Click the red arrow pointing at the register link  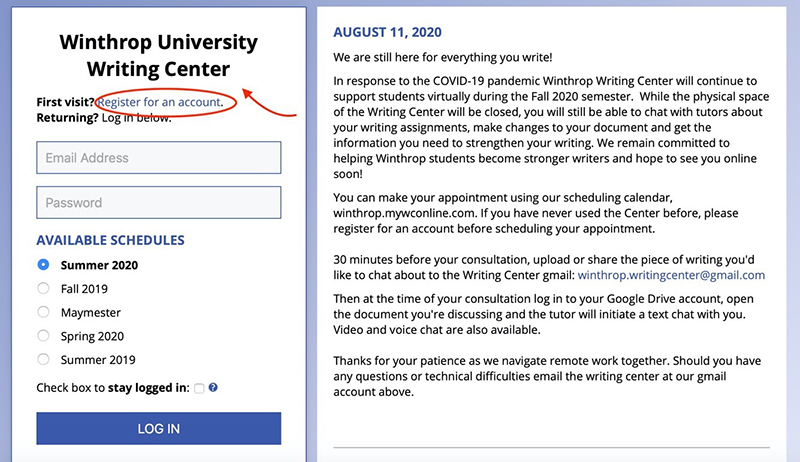pyautogui.click(x=268, y=102)
